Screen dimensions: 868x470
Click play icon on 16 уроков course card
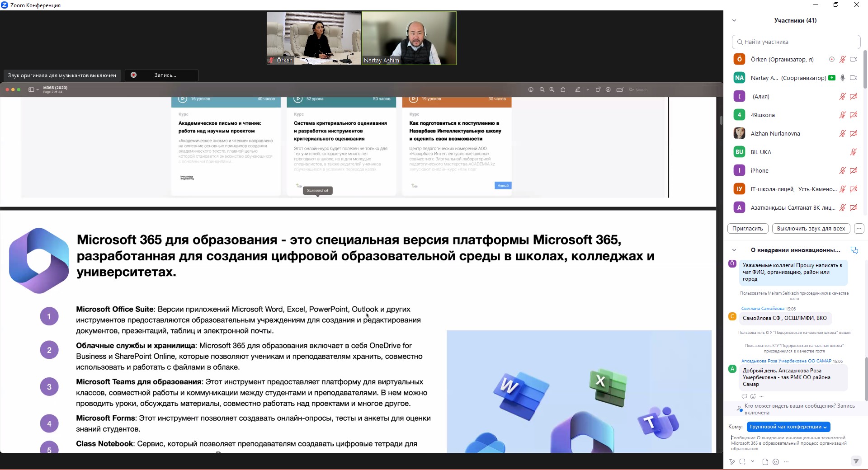click(183, 99)
